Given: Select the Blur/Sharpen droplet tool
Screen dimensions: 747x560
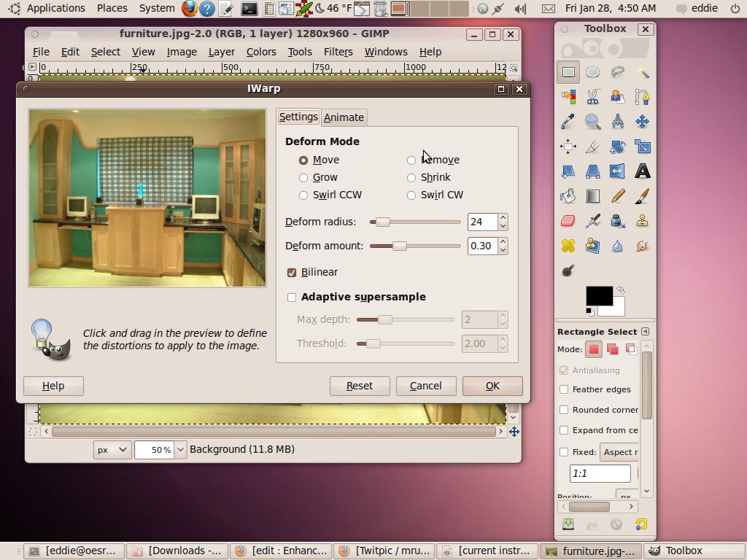Looking at the screenshot, I should [x=617, y=245].
